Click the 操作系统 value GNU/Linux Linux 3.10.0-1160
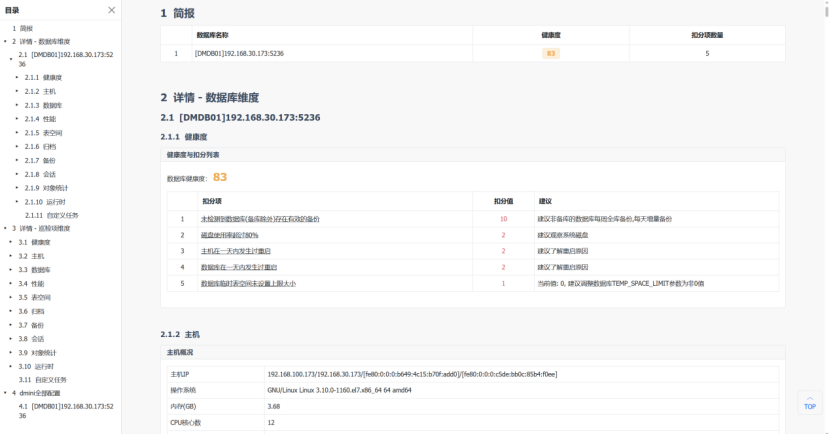This screenshot has width=830, height=434. tap(339, 390)
